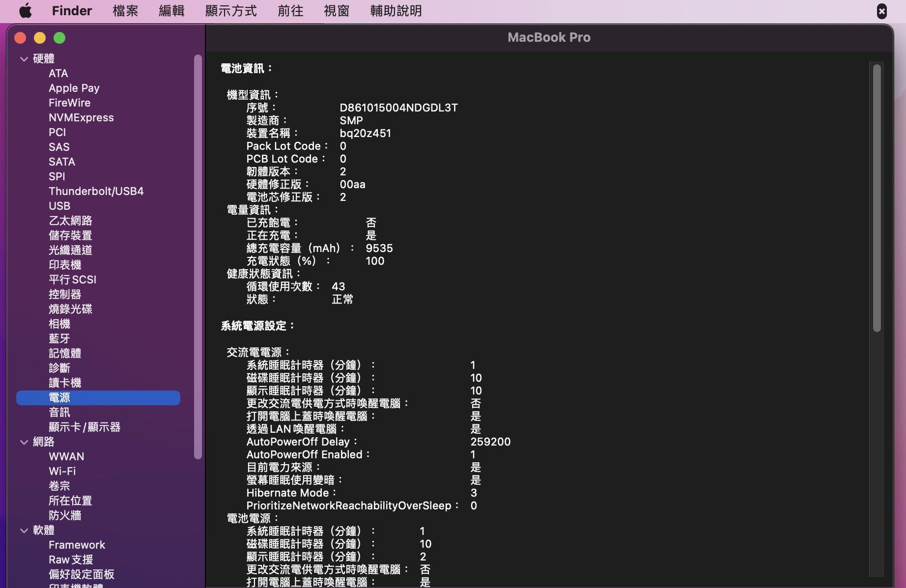Select Apple Pay in the sidebar
Screen dimensions: 906x588
tap(74, 88)
